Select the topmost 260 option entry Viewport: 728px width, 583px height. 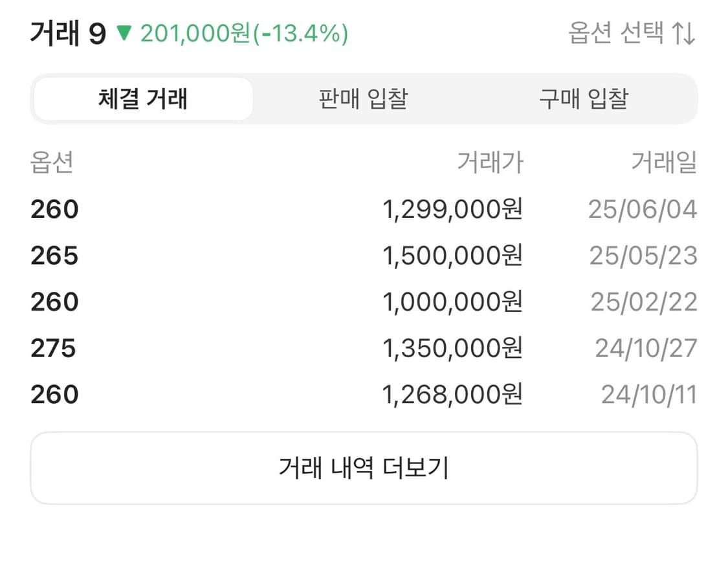pyautogui.click(x=54, y=208)
